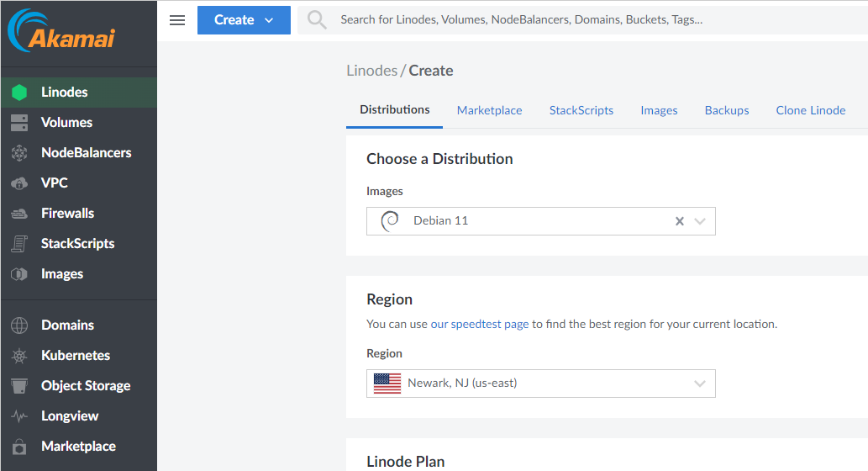This screenshot has height=471, width=868.
Task: Click the Longview pulse icon
Action: click(x=18, y=416)
